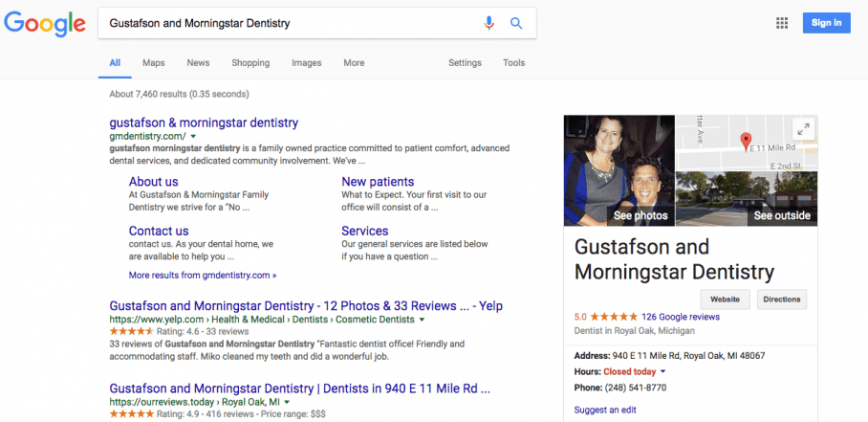
Task: Click Dentist in Royal Oak, Michigan text
Action: (635, 331)
